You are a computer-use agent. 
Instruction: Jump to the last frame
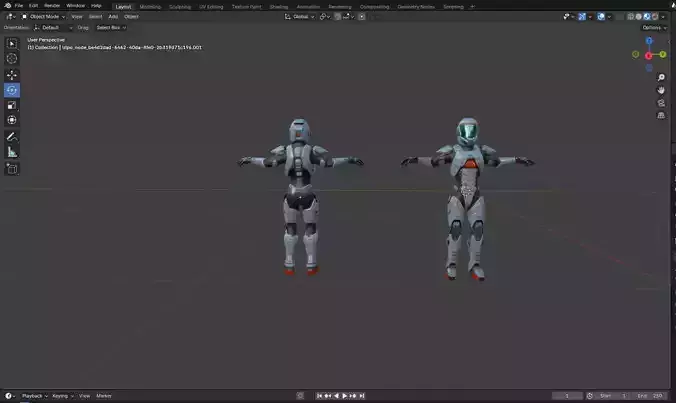[362, 396]
